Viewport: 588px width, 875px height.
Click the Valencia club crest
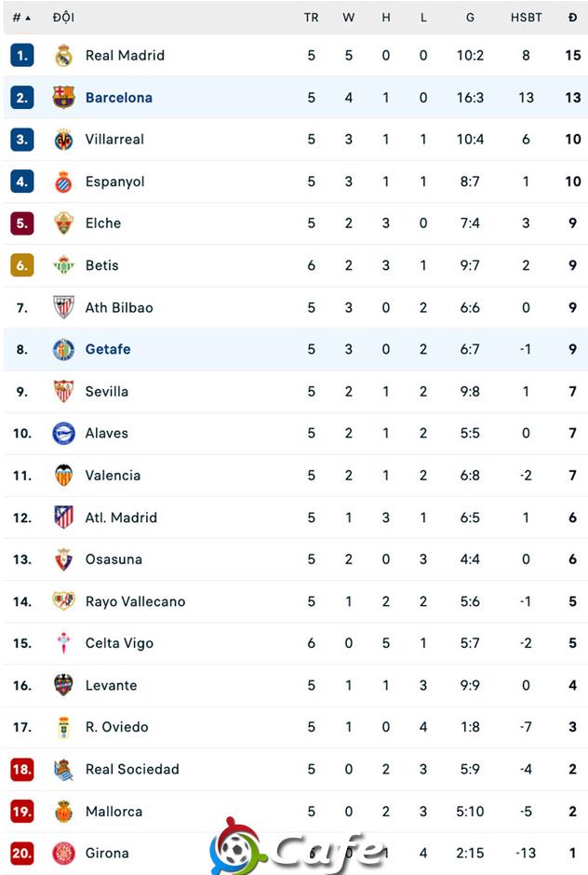pyautogui.click(x=63, y=475)
